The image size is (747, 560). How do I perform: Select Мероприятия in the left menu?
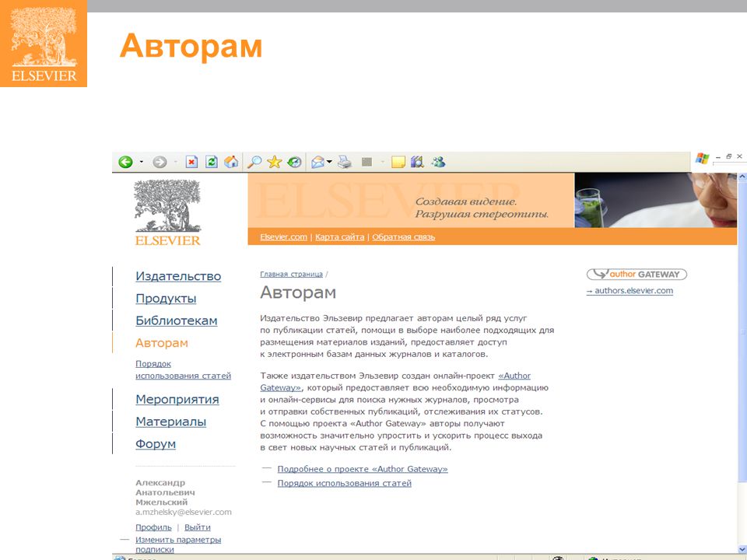[x=177, y=399]
